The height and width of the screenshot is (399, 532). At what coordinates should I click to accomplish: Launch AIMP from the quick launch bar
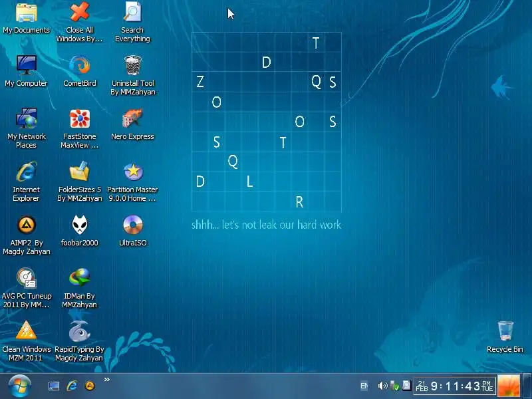[90, 386]
